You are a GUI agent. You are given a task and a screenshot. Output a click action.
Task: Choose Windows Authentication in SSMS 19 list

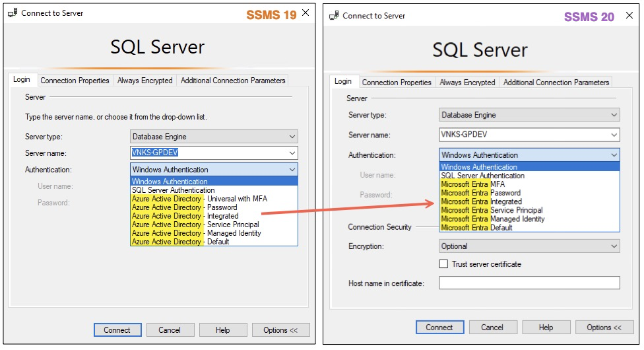point(214,182)
